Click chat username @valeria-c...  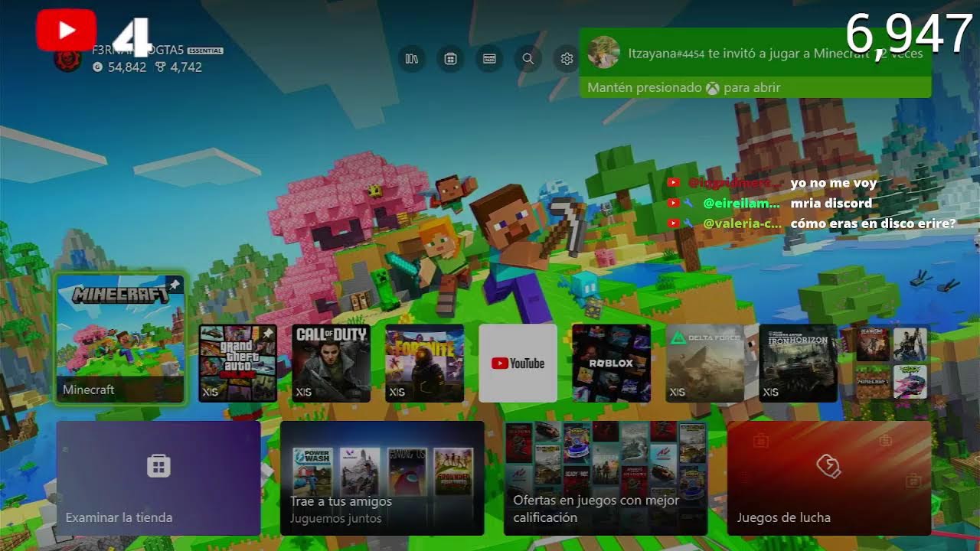[x=743, y=223]
